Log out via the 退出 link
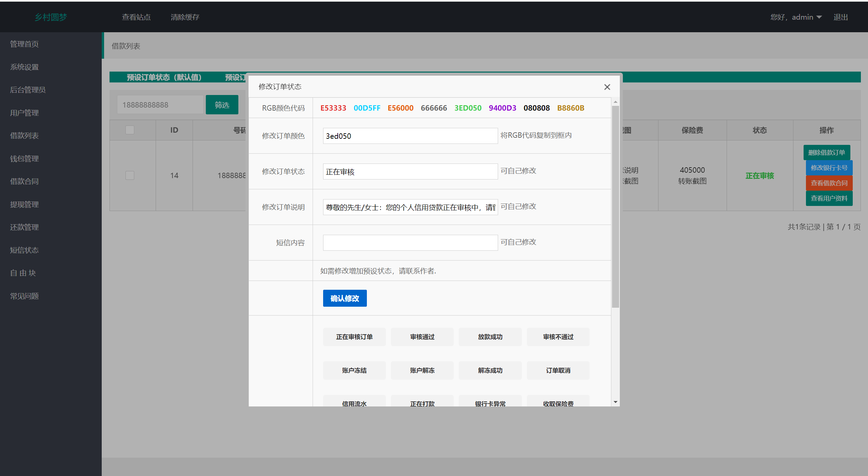The image size is (868, 476). coord(841,17)
